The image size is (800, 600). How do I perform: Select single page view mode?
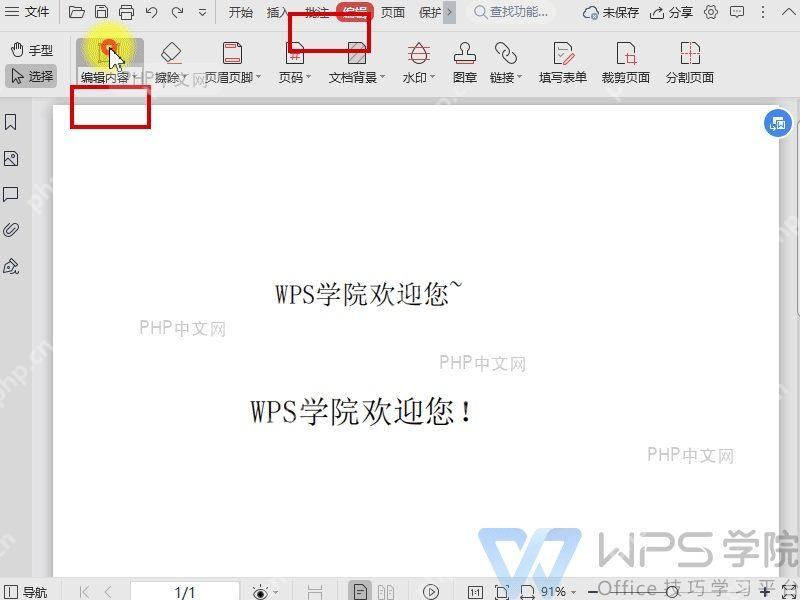360,591
